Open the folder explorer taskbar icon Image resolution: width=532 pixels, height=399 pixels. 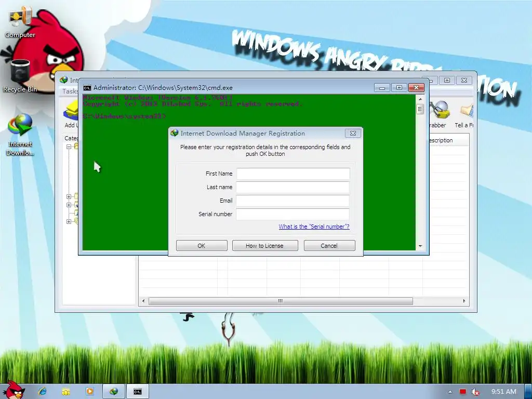(66, 391)
